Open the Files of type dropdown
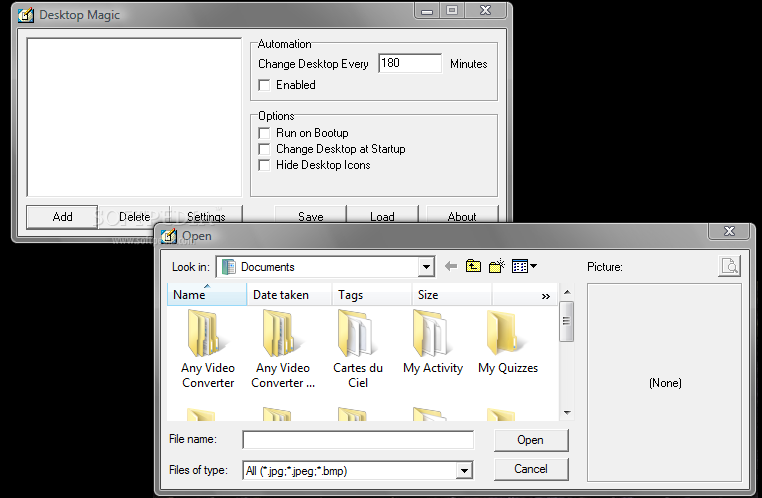The image size is (762, 498). click(x=464, y=470)
